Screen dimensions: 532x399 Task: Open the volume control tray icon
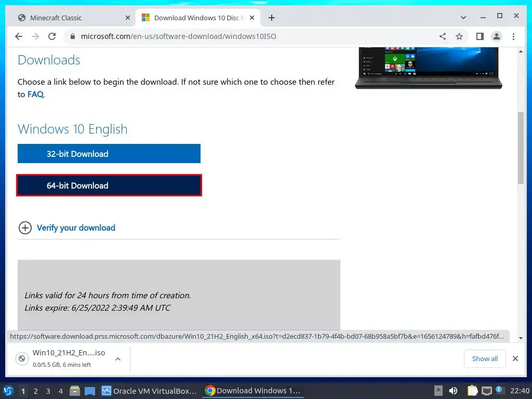(453, 391)
